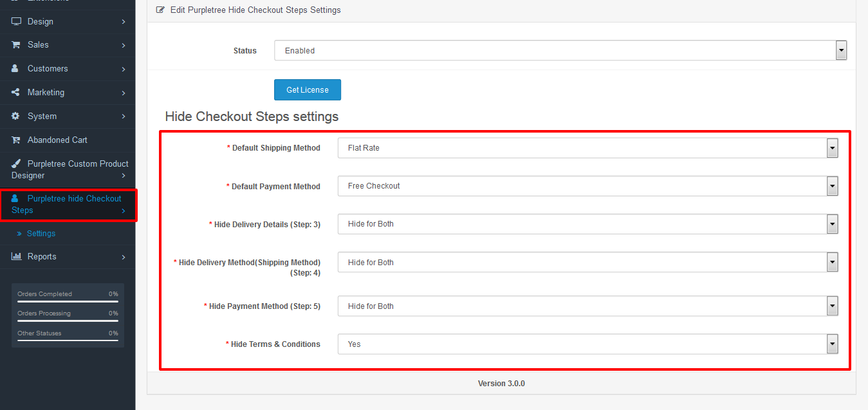This screenshot has width=868, height=410.
Task: Click the Hide Delivery Details (Step: 3) label
Action: coord(267,225)
